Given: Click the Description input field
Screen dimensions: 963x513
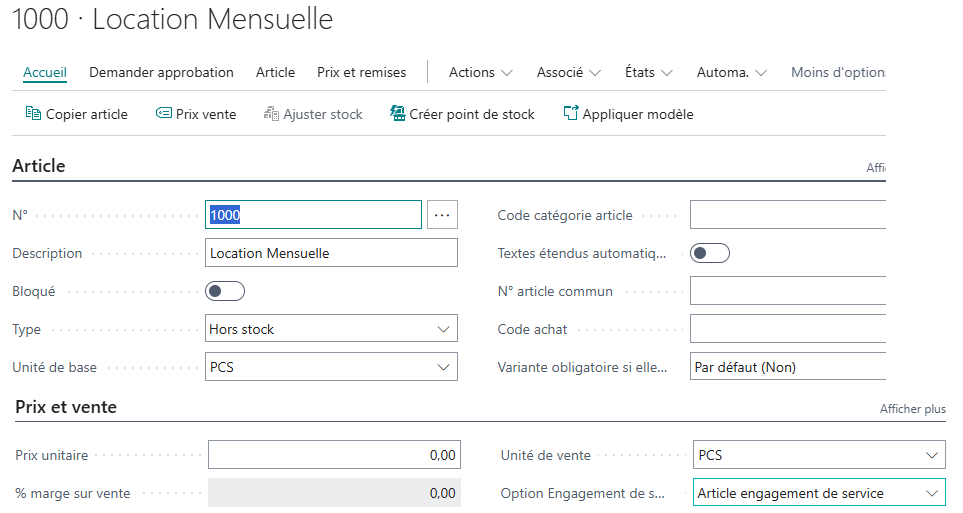Looking at the screenshot, I should [331, 253].
